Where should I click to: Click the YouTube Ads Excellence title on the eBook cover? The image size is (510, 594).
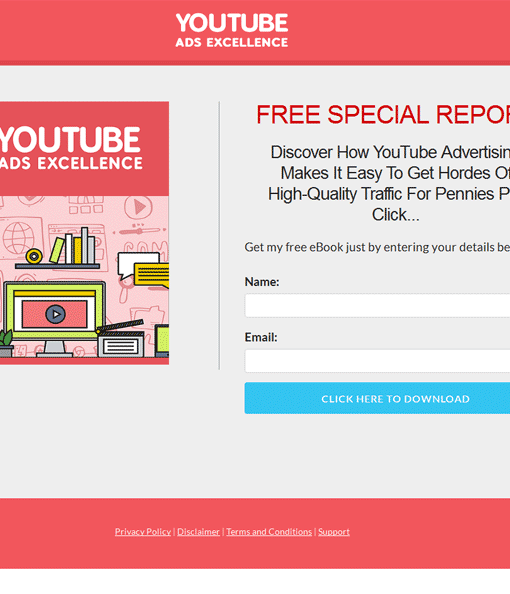point(71,148)
